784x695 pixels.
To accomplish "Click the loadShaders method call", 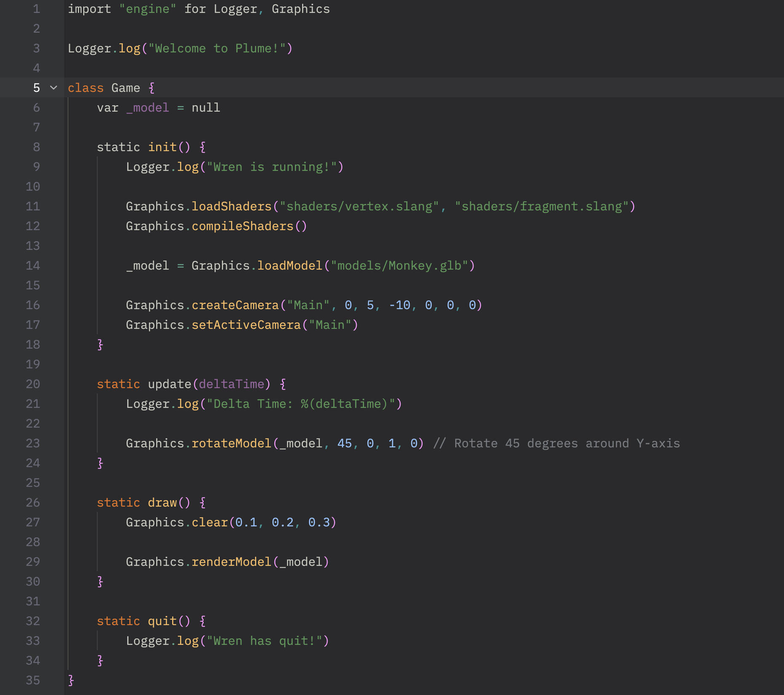I will point(231,207).
